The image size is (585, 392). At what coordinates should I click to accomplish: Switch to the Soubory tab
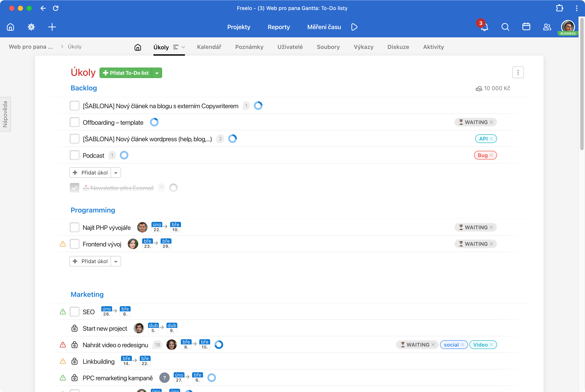(328, 47)
